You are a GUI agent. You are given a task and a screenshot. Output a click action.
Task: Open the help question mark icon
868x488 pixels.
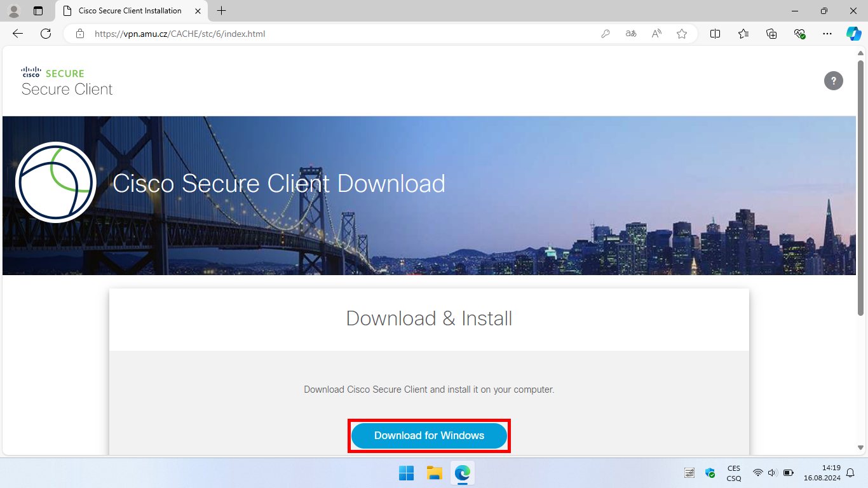point(834,81)
